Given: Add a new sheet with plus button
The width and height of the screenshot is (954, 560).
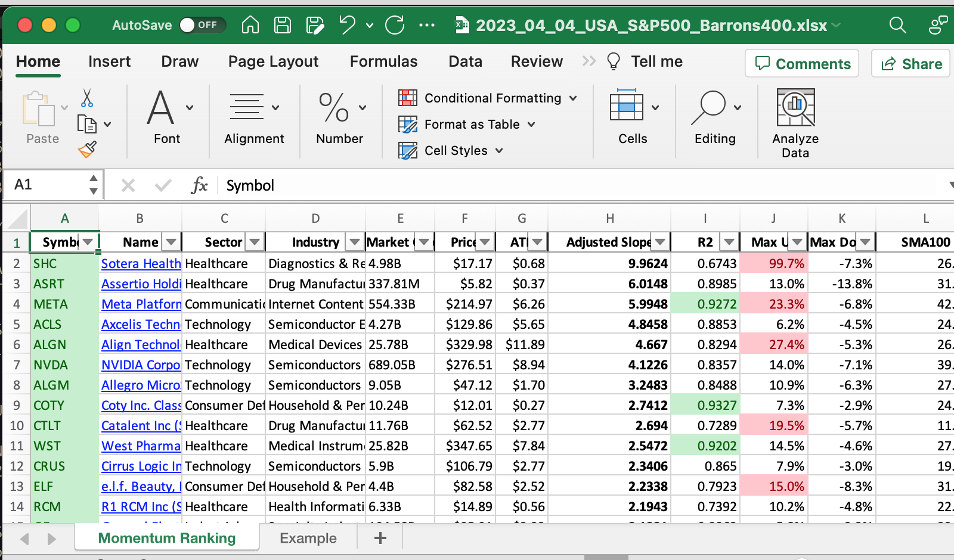Looking at the screenshot, I should coord(380,538).
